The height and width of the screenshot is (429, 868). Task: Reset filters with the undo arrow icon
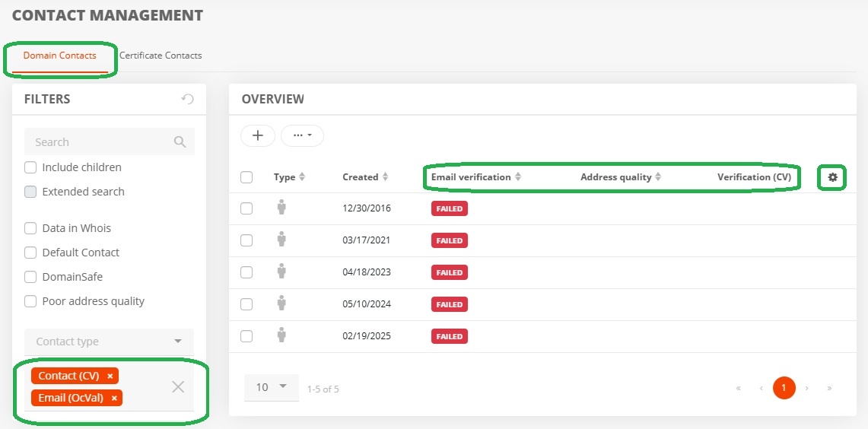(188, 99)
